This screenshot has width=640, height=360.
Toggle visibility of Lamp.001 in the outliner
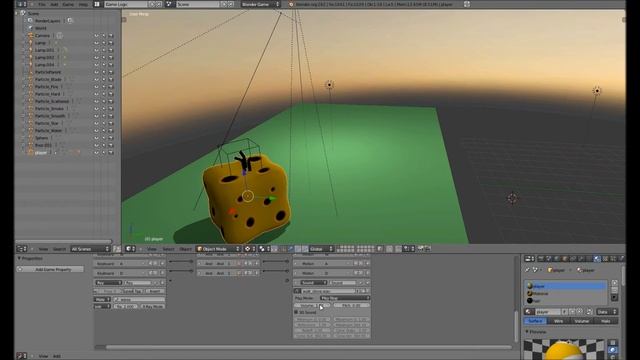point(96,50)
